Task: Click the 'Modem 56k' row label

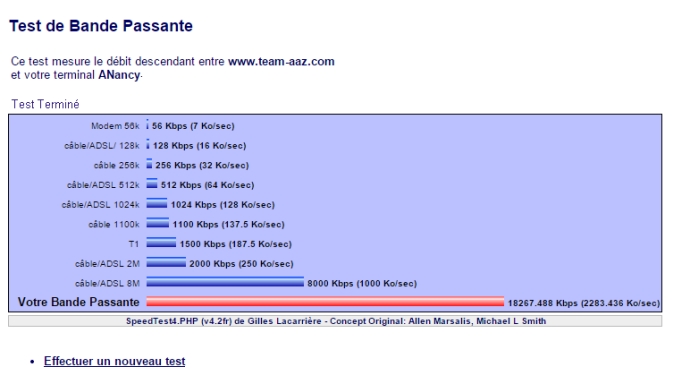Action: point(115,126)
